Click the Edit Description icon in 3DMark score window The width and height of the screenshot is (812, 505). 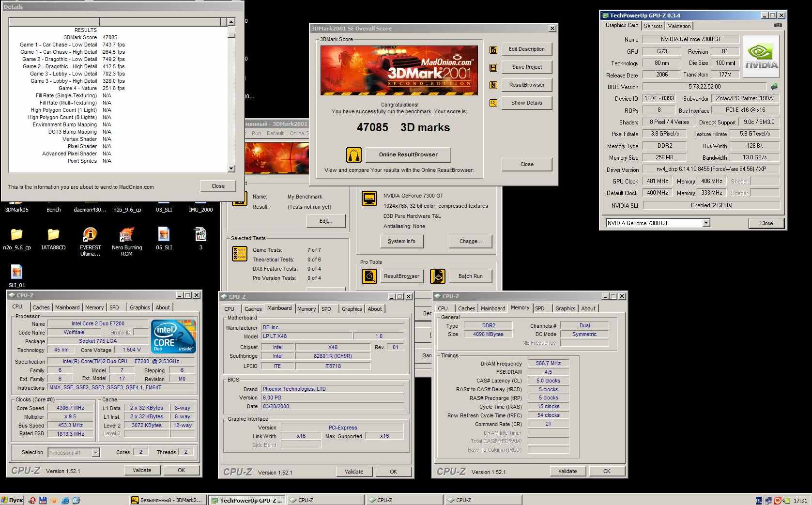coord(493,49)
